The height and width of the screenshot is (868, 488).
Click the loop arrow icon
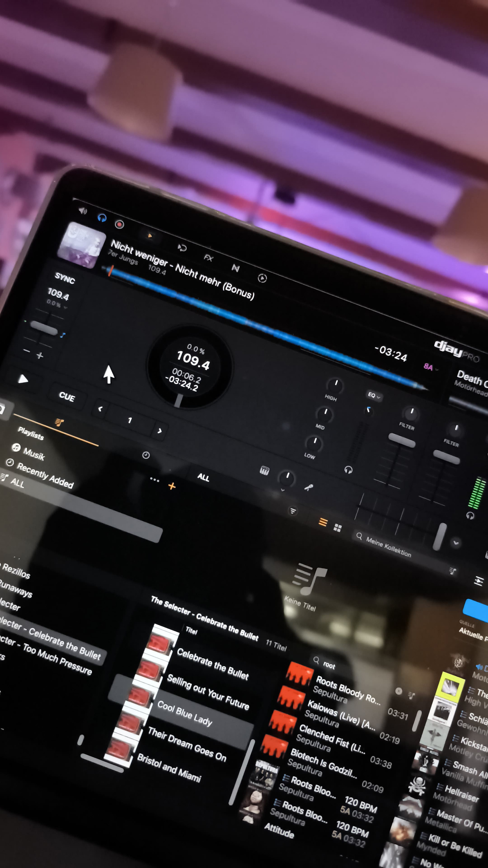[x=182, y=248]
